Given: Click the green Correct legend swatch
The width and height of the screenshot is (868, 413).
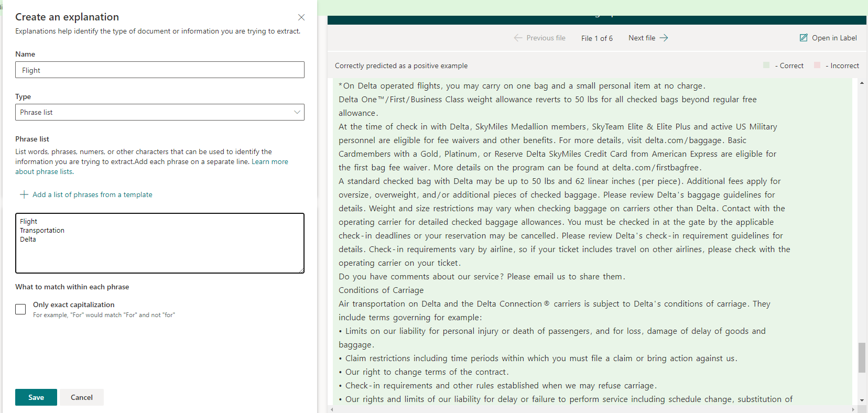Looking at the screenshot, I should point(766,66).
